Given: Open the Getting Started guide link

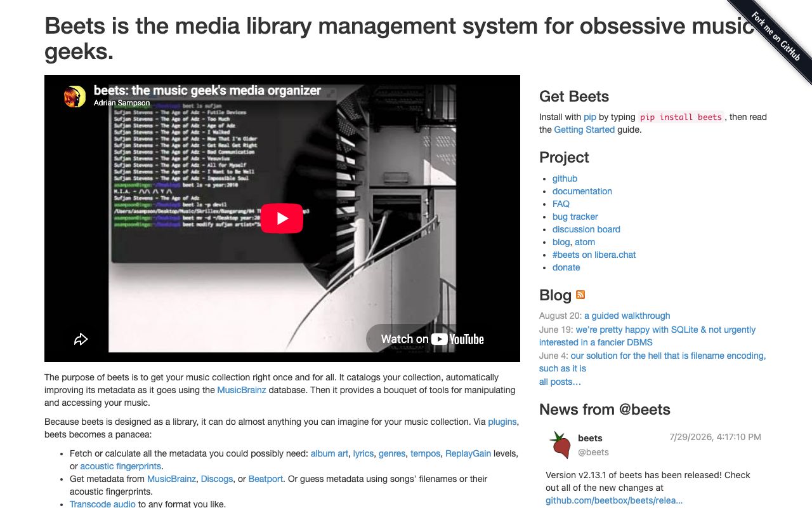Looking at the screenshot, I should click(x=584, y=130).
